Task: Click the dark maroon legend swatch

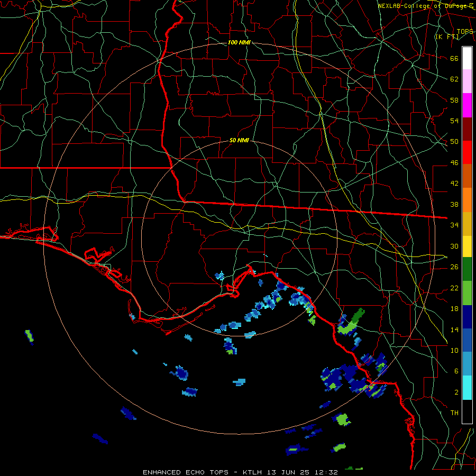Action: [x=467, y=129]
